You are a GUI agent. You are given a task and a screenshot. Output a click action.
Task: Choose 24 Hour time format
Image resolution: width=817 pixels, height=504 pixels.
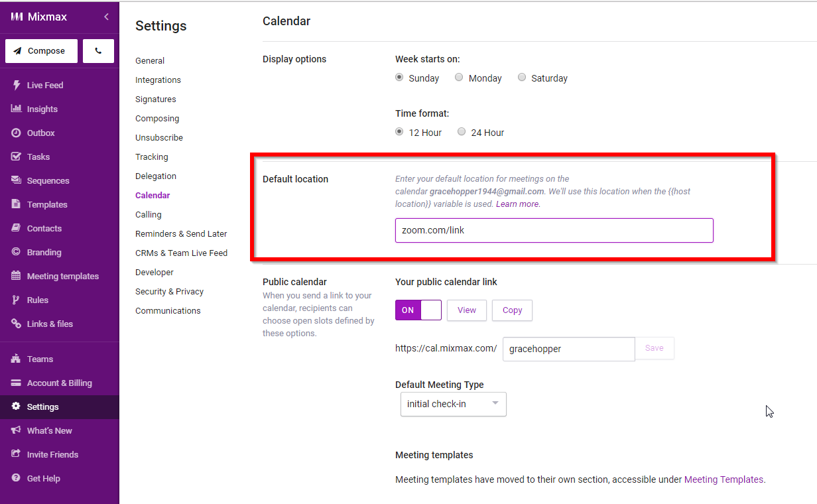462,131
